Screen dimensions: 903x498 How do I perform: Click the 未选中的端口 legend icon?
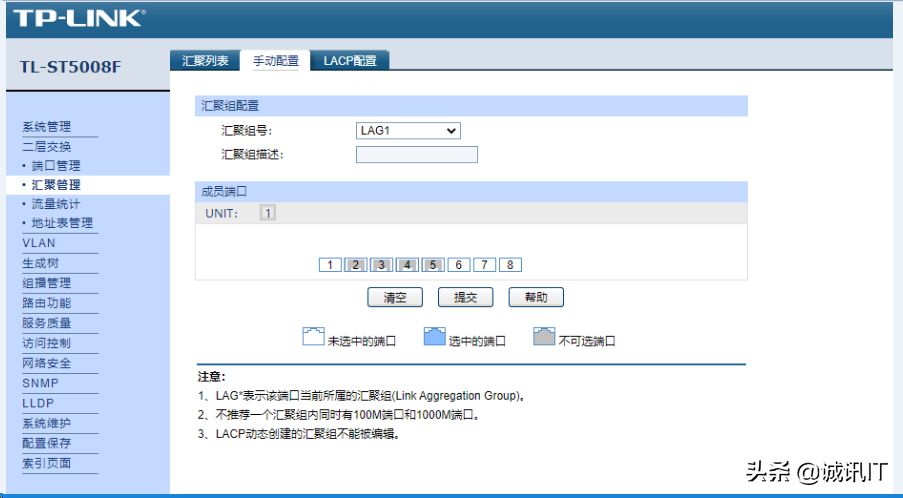[313, 337]
